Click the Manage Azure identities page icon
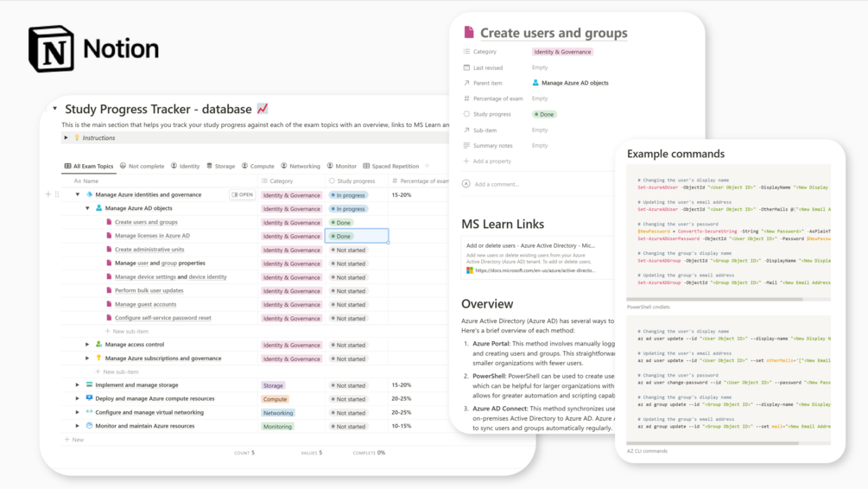The height and width of the screenshot is (489, 868). 89,194
